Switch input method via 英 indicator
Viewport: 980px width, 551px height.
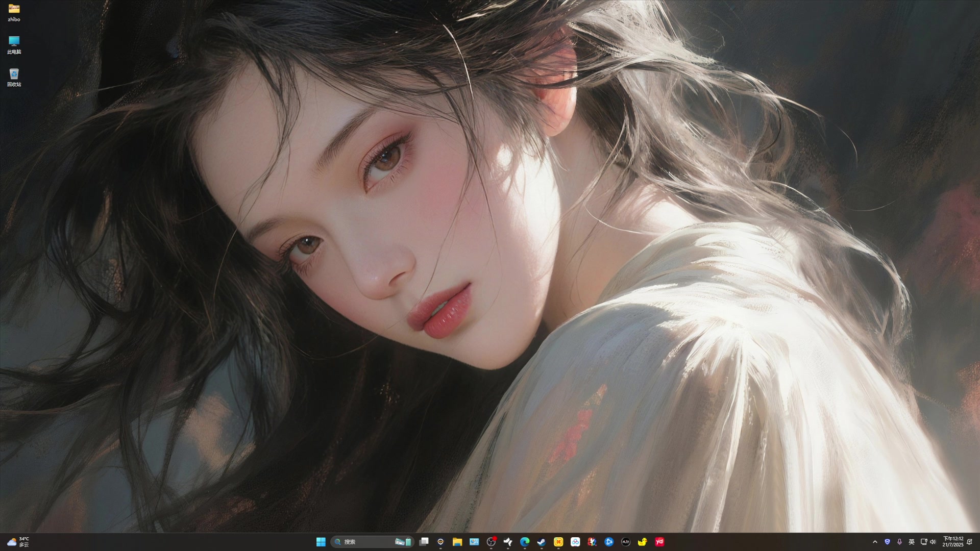pos(912,542)
